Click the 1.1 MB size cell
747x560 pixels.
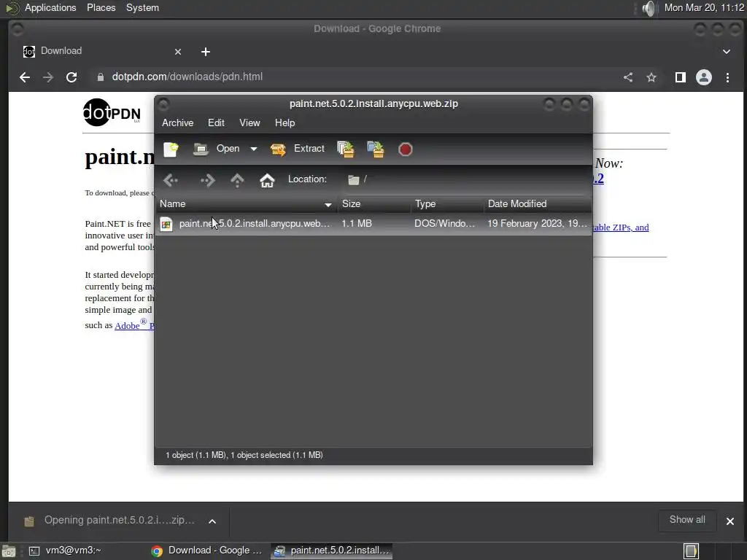356,224
